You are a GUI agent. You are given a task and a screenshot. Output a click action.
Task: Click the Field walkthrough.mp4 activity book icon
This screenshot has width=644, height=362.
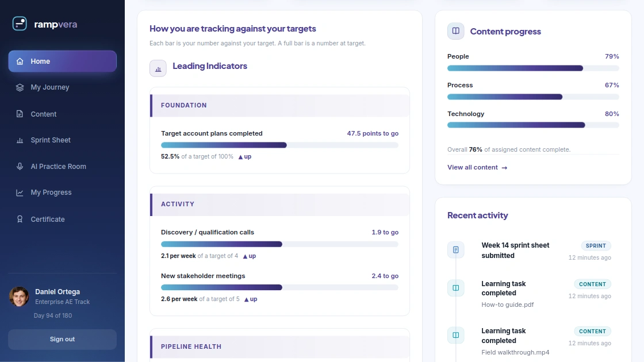(x=456, y=335)
